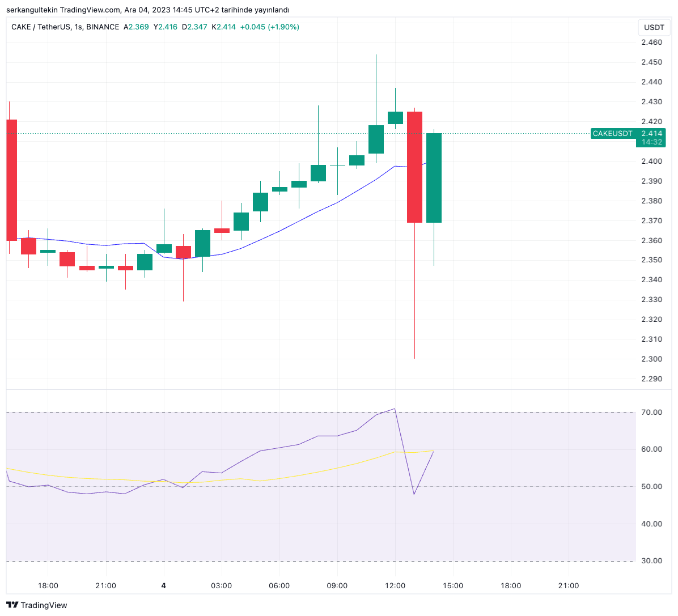Viewport: 678px width, 616px height.
Task: Click the CAKEUSDT price tag on the axis
Action: (x=627, y=134)
